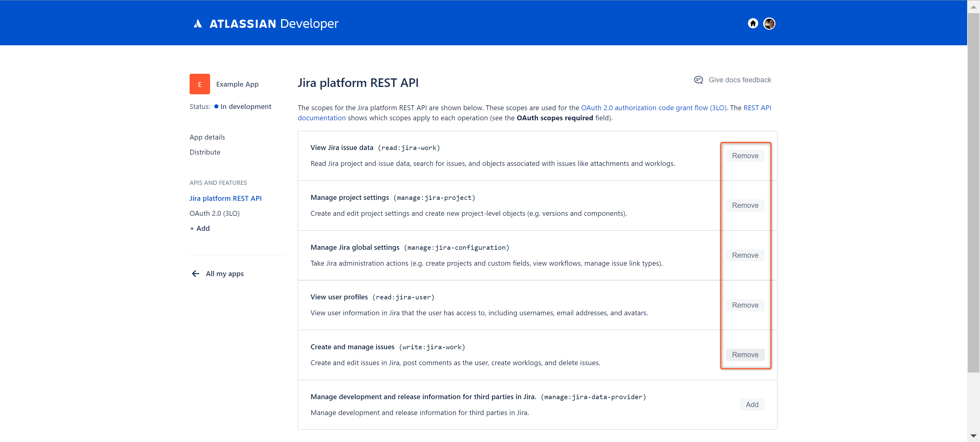
Task: Click the 'Read Jira project and issue data' description
Action: pos(493,163)
